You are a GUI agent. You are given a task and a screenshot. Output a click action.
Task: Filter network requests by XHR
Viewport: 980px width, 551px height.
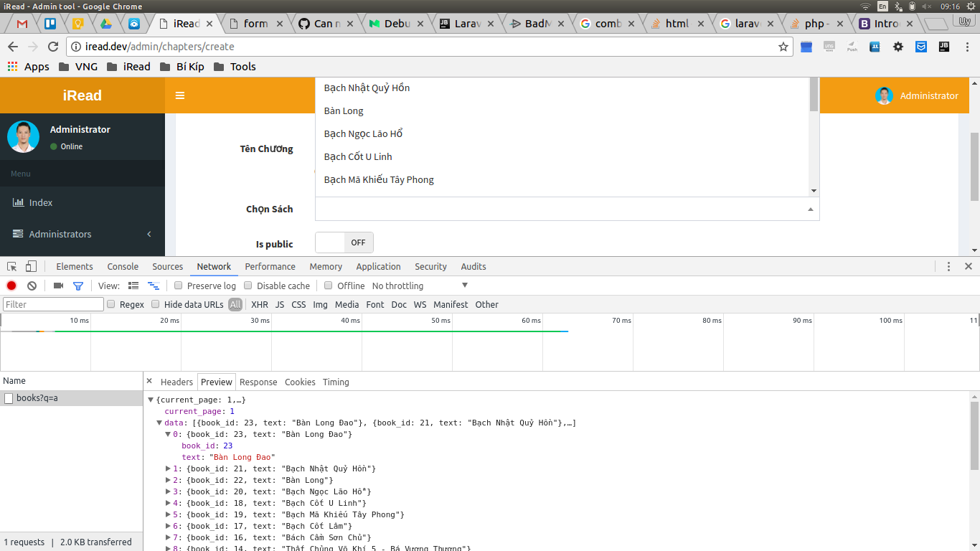259,304
